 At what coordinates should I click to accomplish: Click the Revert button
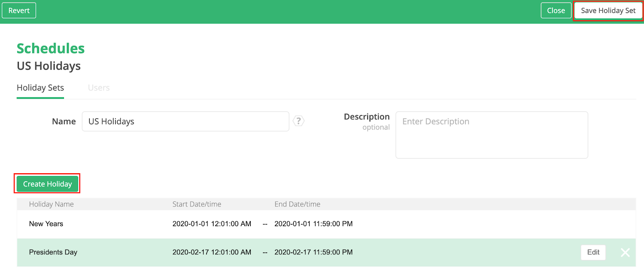pos(19,10)
